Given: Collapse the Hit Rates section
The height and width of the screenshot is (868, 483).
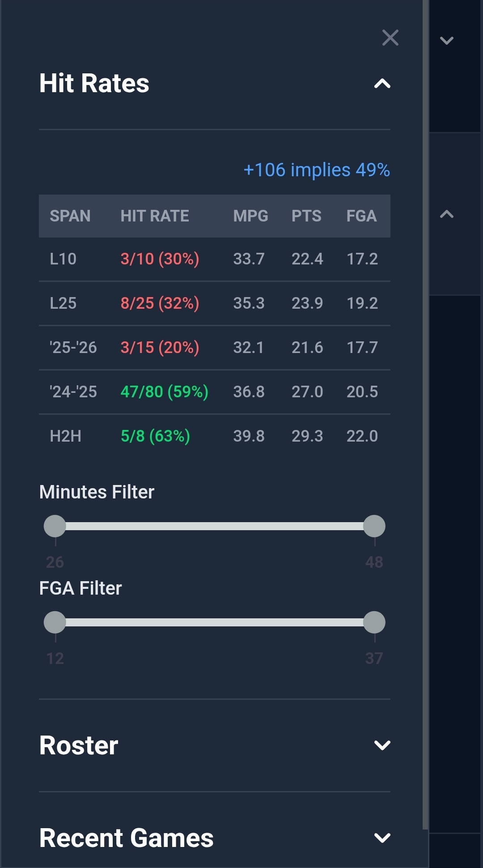Looking at the screenshot, I should [382, 83].
